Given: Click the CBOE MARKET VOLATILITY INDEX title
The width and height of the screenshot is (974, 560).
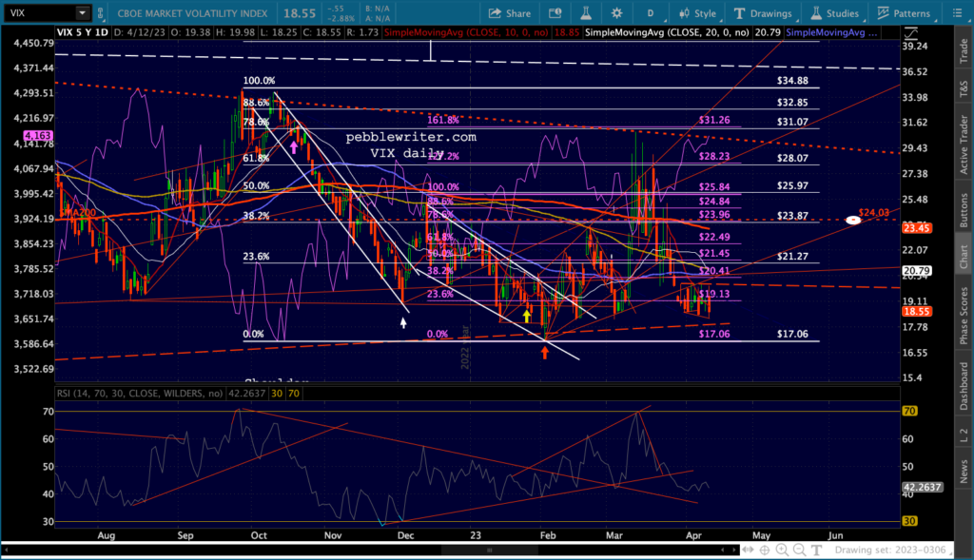Looking at the screenshot, I should click(192, 13).
